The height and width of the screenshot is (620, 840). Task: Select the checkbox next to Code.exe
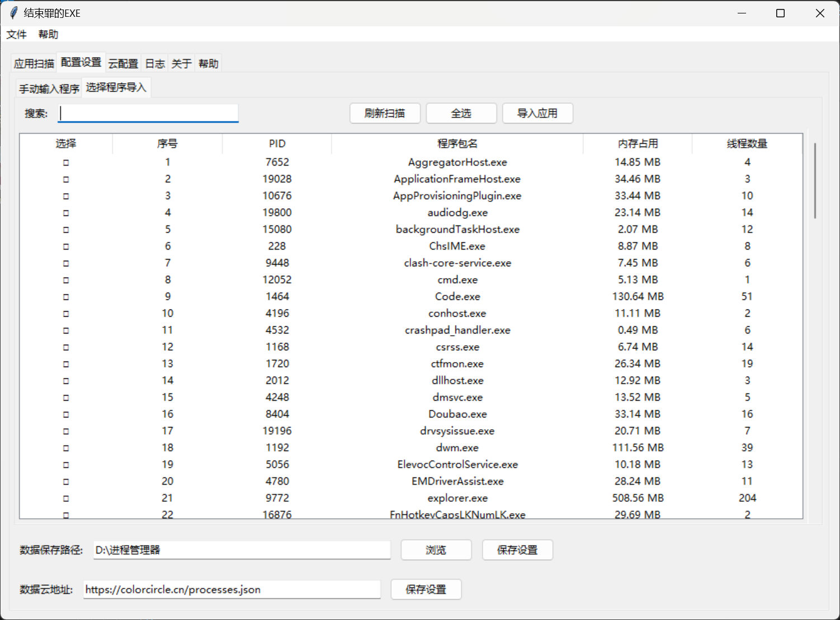click(x=66, y=297)
